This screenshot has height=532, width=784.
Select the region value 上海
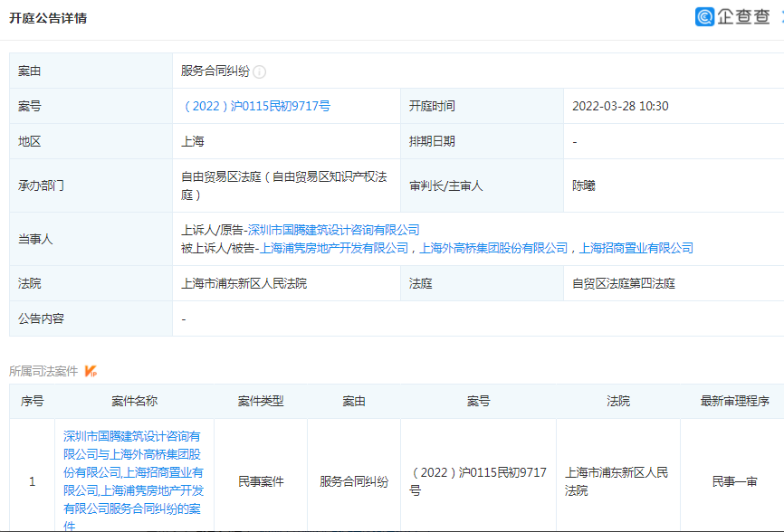click(x=193, y=141)
